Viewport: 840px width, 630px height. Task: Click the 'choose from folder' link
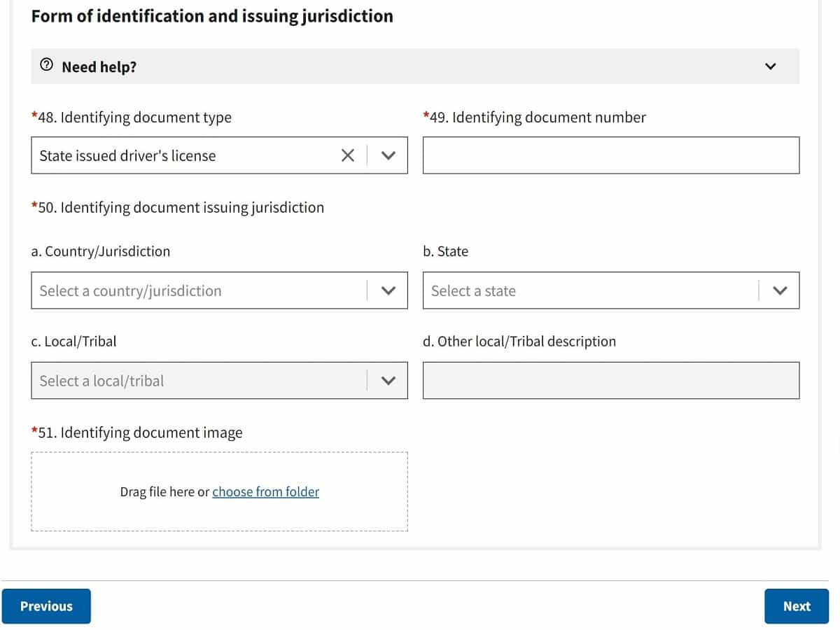(x=265, y=492)
